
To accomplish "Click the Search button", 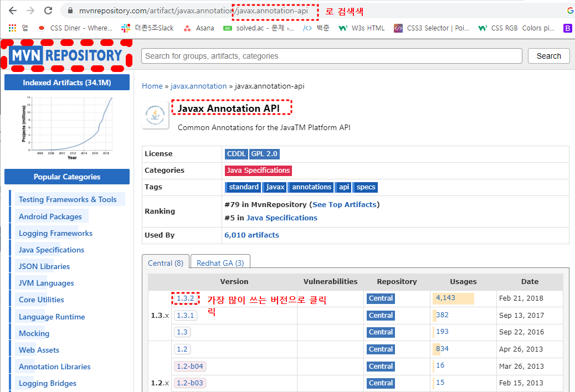I will click(x=548, y=56).
